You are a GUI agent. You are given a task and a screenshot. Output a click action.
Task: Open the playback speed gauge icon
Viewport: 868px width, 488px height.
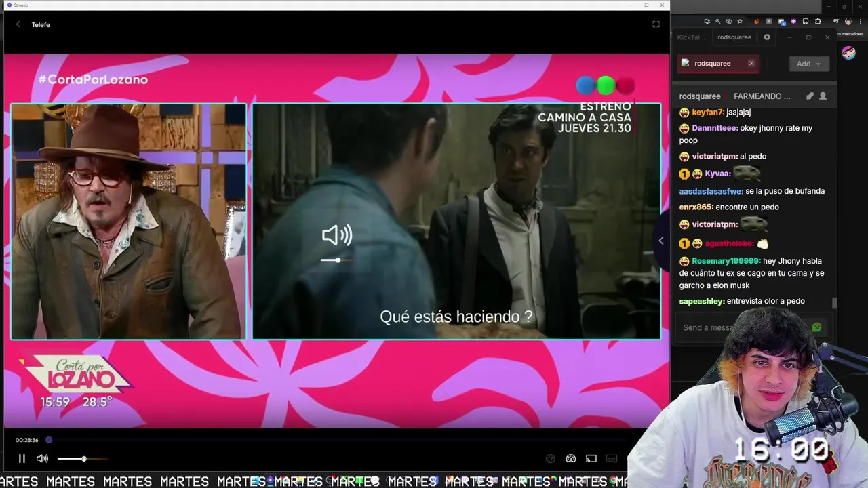[571, 459]
